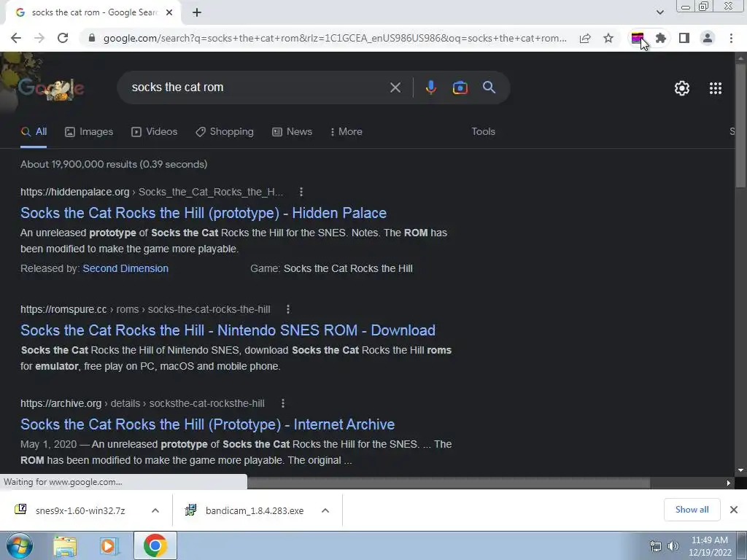Close the 'socks the cat rom' tab
The height and width of the screenshot is (560, 747).
169,12
